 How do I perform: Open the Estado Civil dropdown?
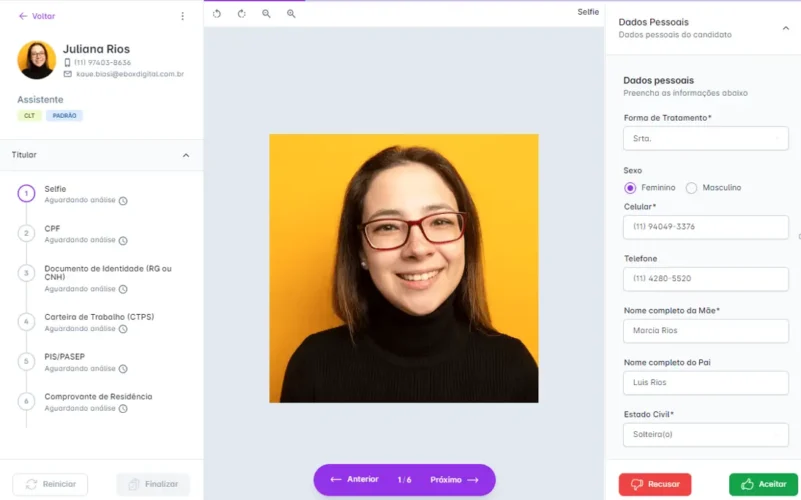[705, 435]
